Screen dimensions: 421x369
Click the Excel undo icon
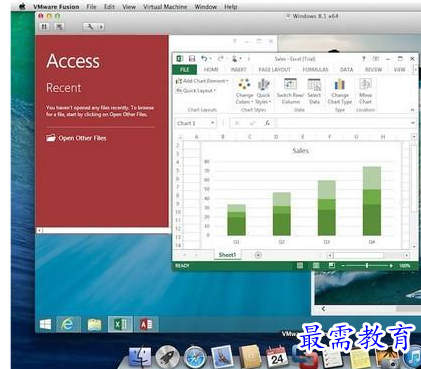pos(204,59)
